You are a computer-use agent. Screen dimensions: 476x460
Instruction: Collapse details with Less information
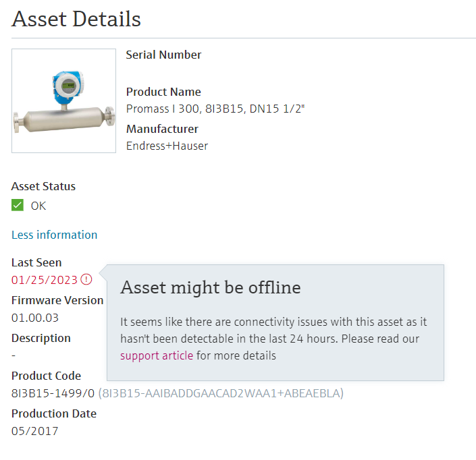(x=54, y=235)
